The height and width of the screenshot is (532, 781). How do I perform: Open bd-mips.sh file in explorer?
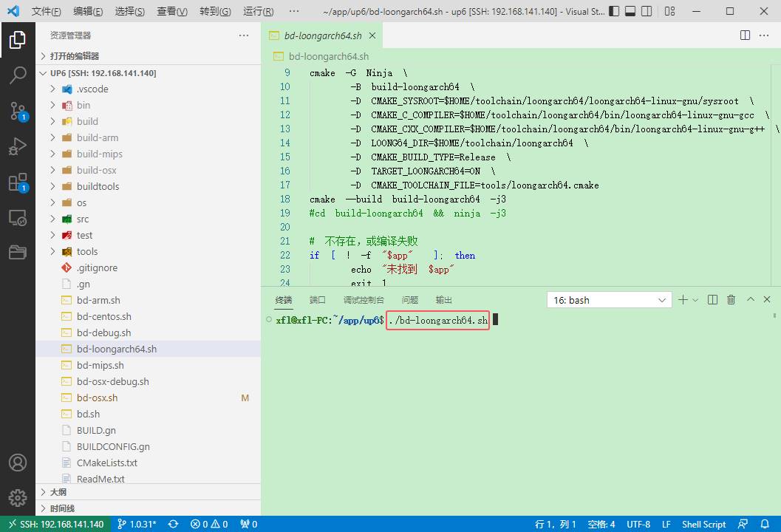pyautogui.click(x=100, y=365)
